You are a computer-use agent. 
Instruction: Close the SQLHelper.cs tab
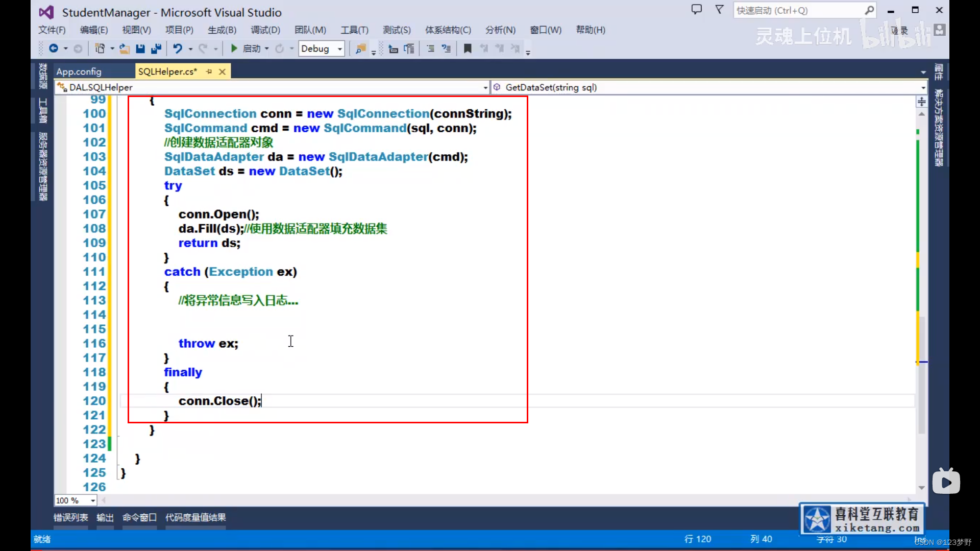coord(222,71)
